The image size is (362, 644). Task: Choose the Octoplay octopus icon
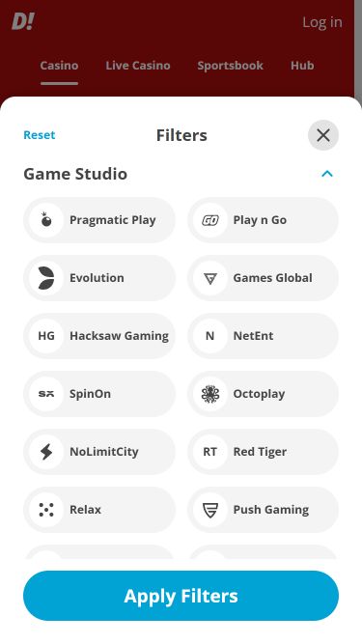click(210, 394)
